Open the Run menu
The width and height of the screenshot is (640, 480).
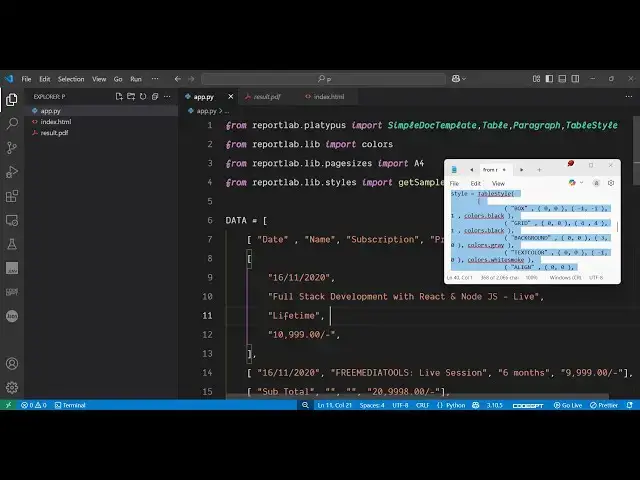pos(136,79)
